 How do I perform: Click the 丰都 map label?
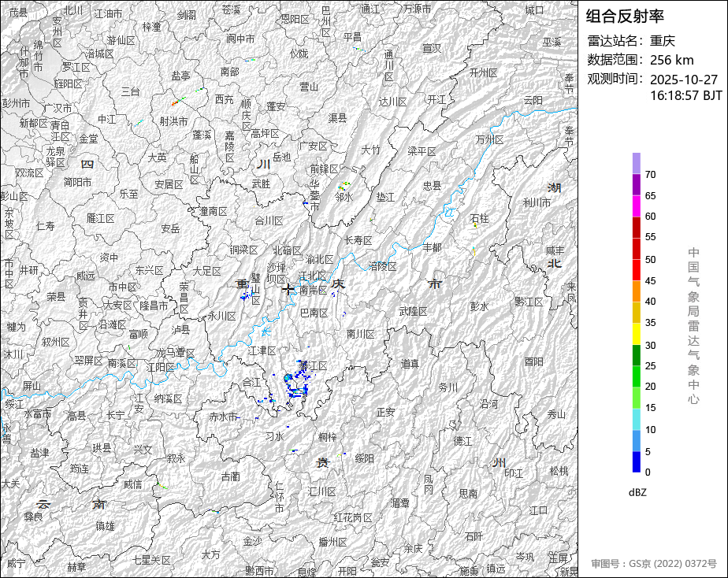(x=432, y=247)
